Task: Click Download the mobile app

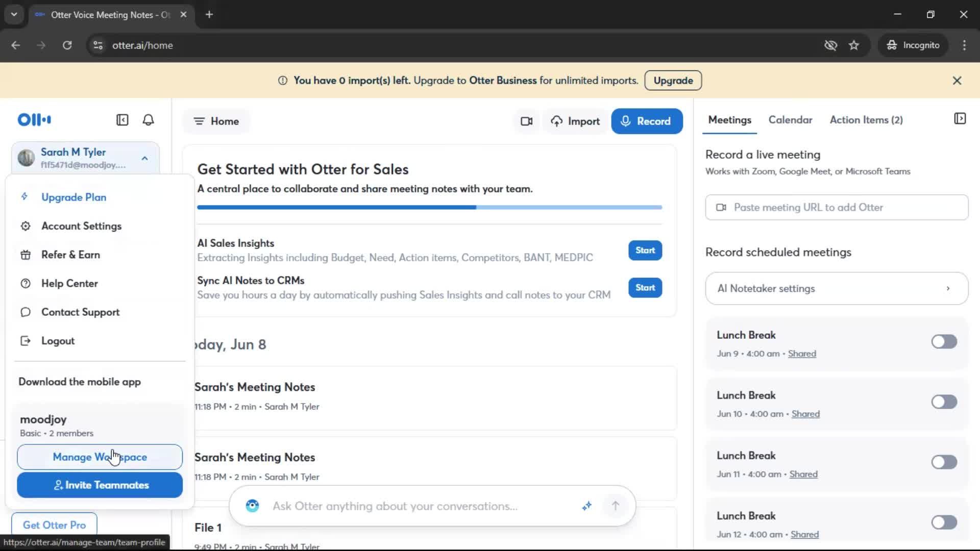Action: 80,382
